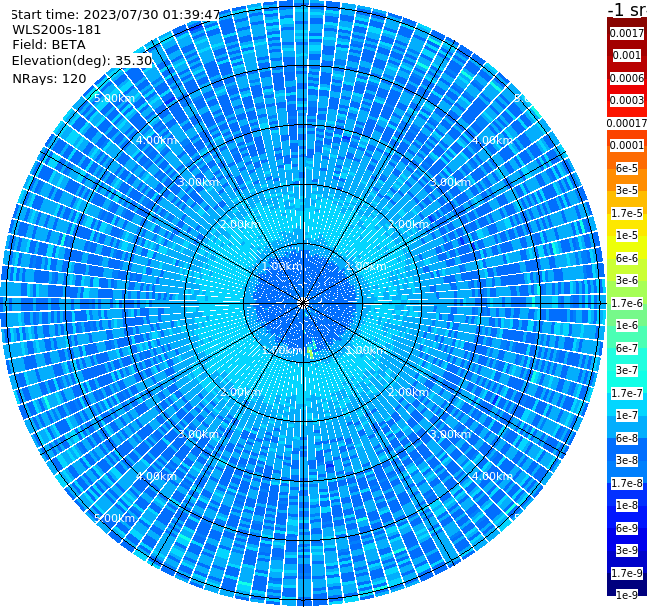Click the Start time text

116,15
